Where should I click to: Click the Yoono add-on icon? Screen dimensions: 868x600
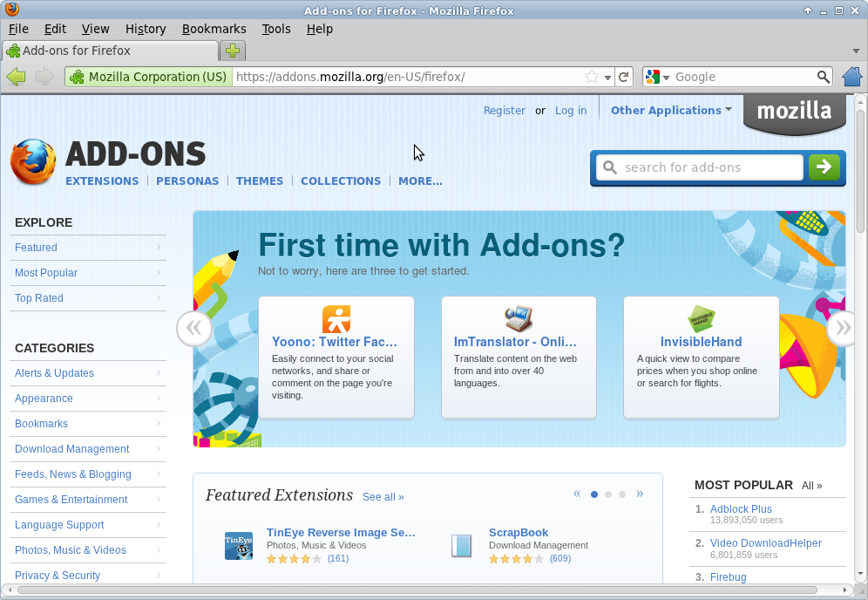point(336,319)
